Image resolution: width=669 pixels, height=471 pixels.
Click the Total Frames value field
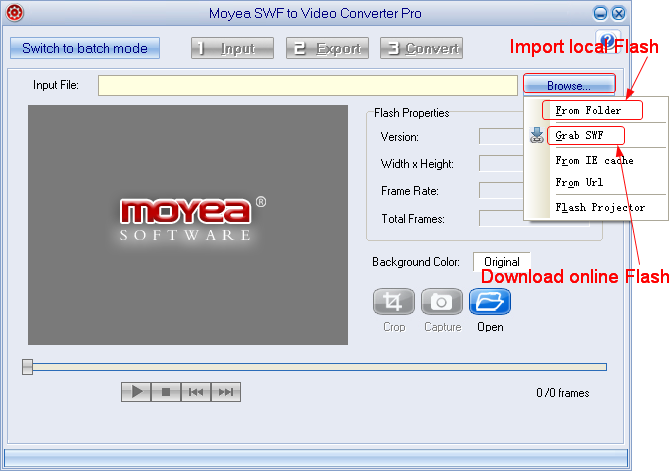tap(501, 218)
